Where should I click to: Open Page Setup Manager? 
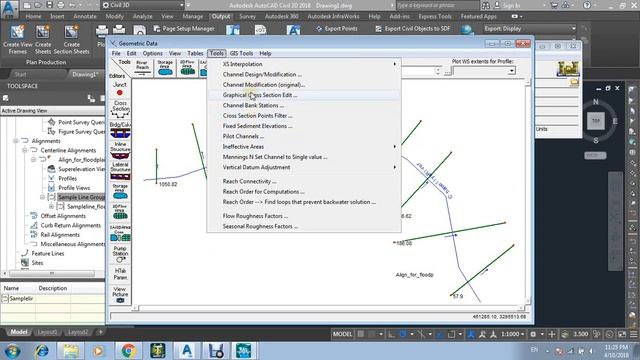point(184,29)
